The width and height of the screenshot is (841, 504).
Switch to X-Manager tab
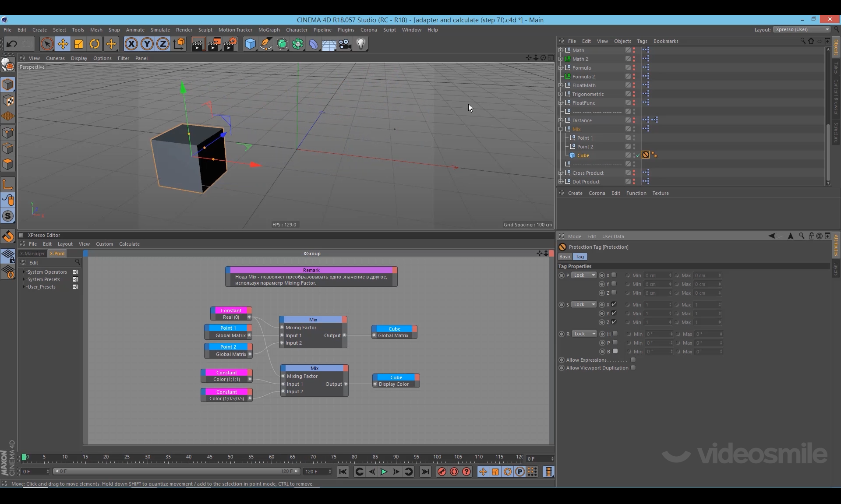click(x=32, y=254)
